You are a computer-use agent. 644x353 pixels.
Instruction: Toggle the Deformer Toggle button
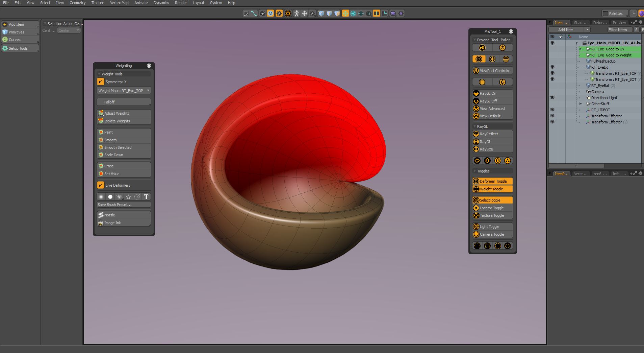492,181
